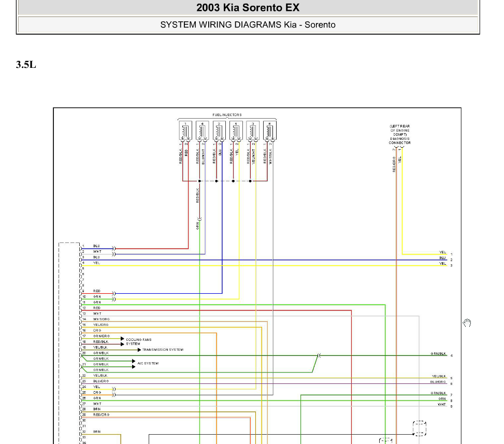
Task: Click arrowhead on the RED/BLK pin 18 wire
Action: coord(122,344)
